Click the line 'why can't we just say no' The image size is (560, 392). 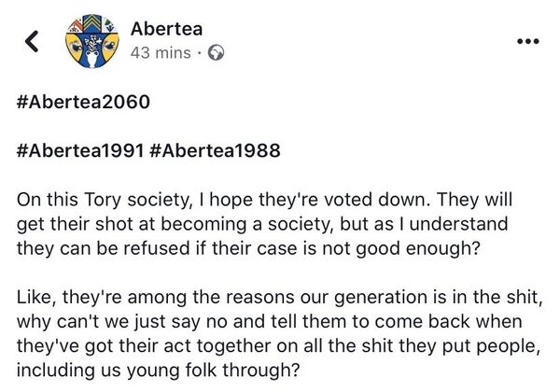point(271,321)
